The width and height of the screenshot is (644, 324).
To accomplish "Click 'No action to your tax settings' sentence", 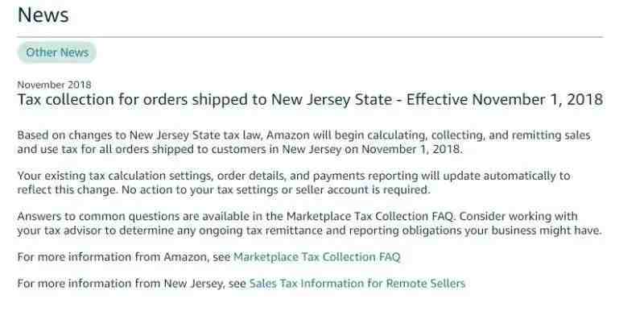I will 275,190.
